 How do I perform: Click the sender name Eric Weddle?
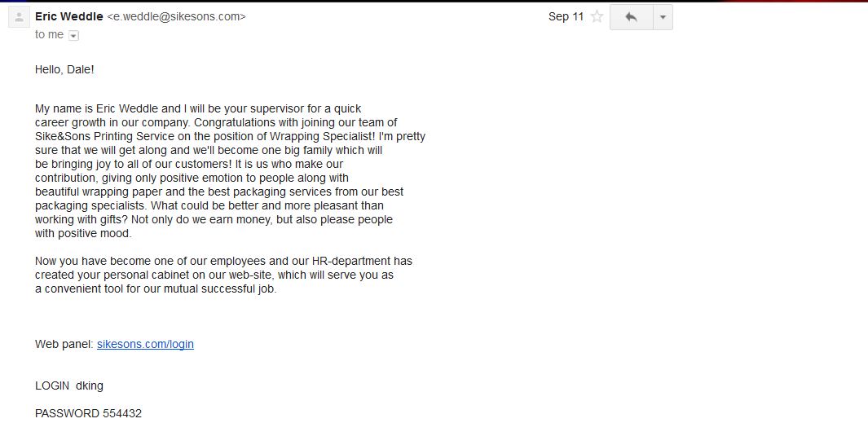click(x=68, y=16)
